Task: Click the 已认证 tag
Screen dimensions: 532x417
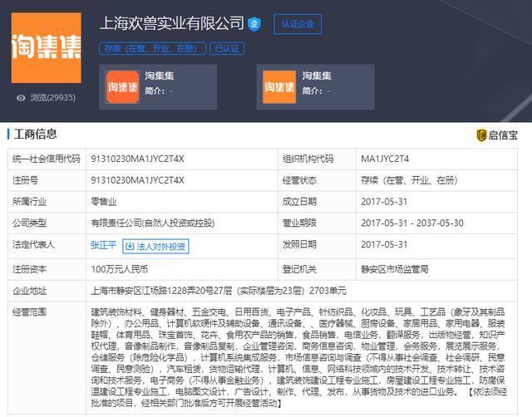Action: [227, 48]
